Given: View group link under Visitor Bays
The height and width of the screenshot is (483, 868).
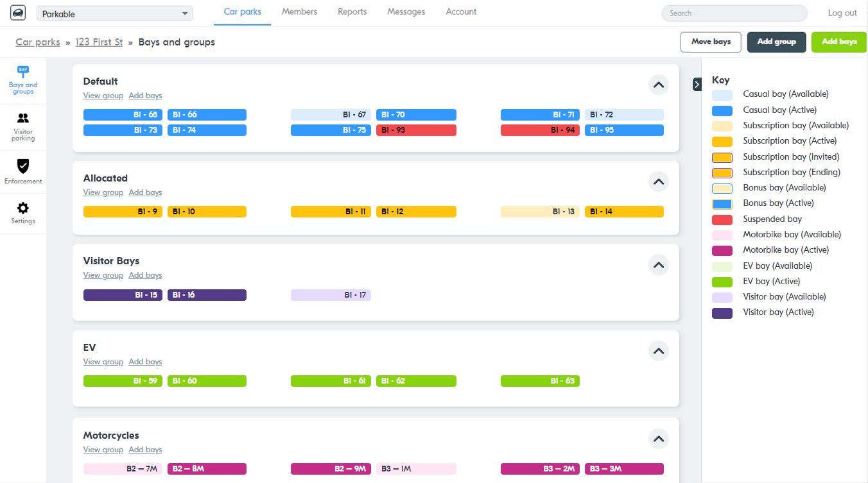Looking at the screenshot, I should 103,275.
